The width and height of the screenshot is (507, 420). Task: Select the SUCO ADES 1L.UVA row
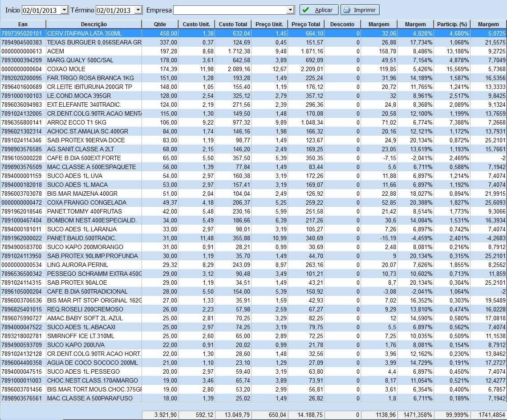tap(254, 176)
